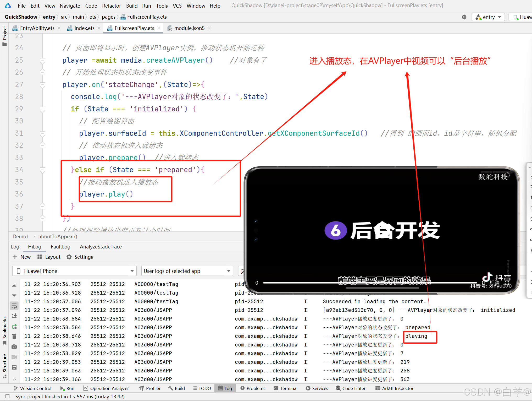Click the screen record video icon
The height and width of the screenshot is (401, 532).
pos(14,357)
